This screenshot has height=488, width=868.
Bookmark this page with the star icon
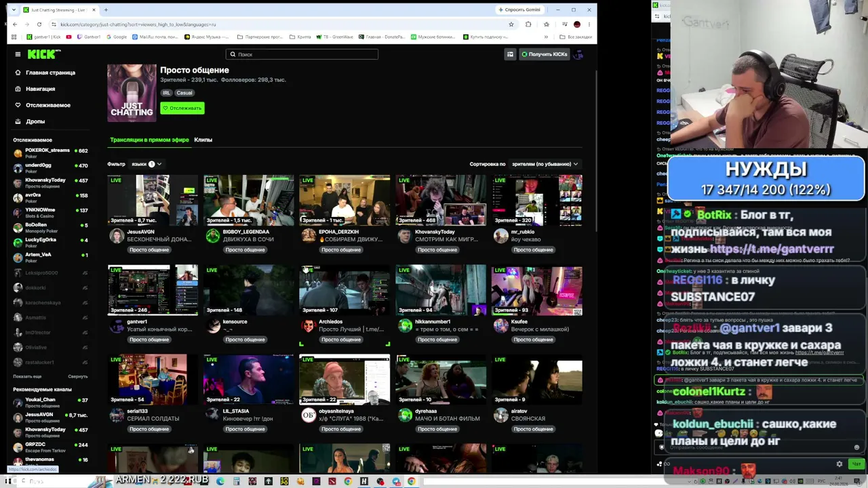(511, 24)
